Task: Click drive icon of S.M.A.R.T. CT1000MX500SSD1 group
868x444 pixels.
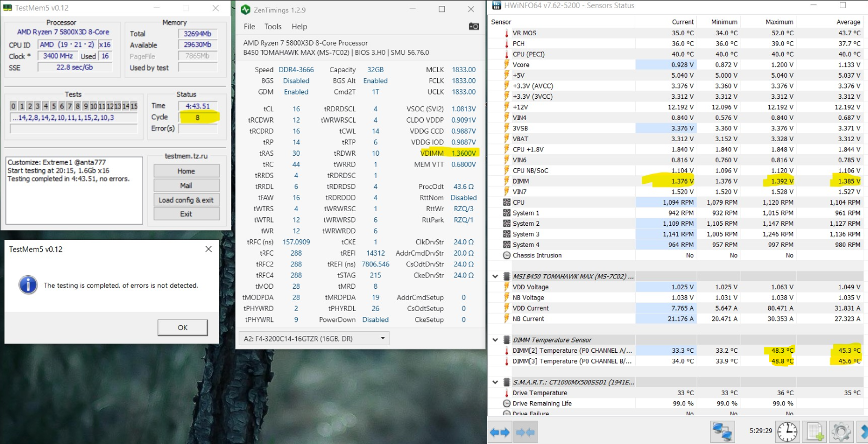Action: pos(507,382)
